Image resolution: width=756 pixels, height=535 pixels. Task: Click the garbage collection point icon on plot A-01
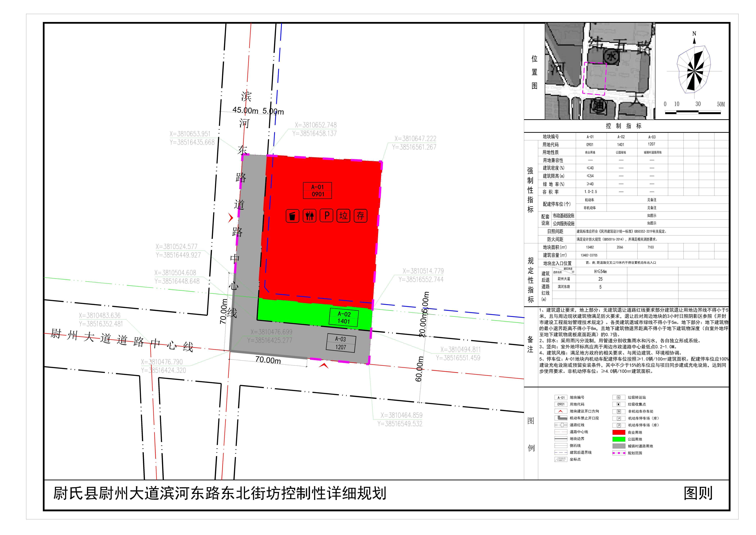(x=292, y=216)
